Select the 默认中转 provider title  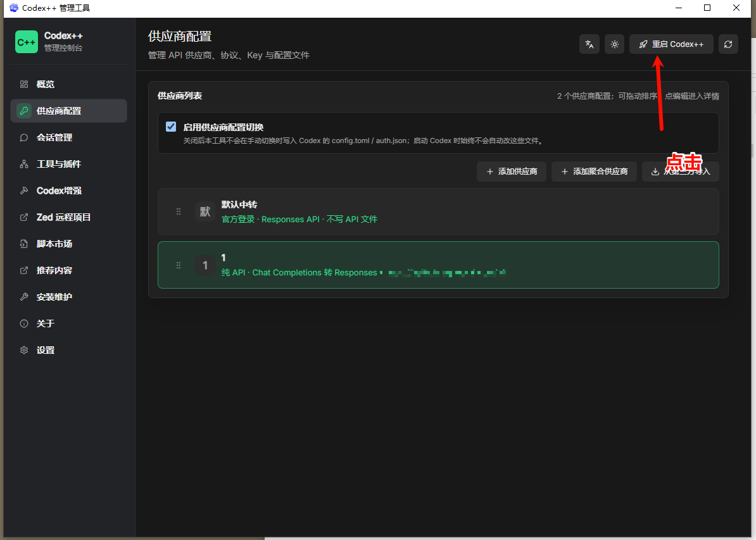pos(239,204)
